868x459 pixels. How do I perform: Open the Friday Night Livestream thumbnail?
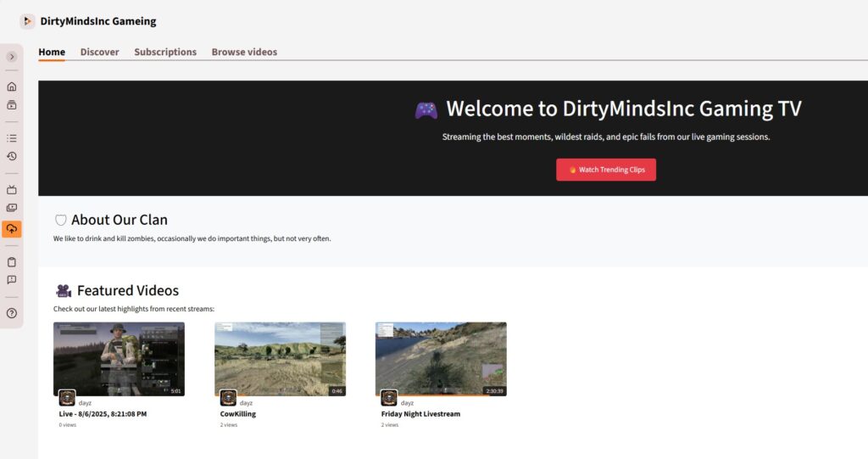pyautogui.click(x=441, y=359)
